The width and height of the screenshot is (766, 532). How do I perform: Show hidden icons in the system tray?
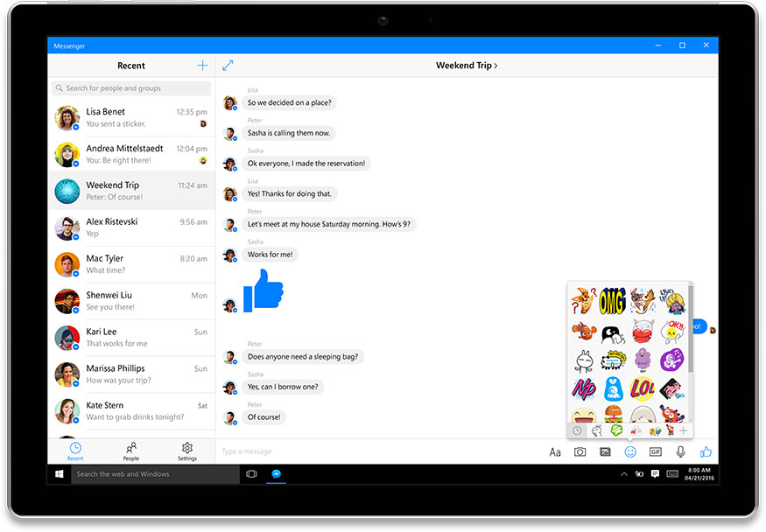pos(624,474)
